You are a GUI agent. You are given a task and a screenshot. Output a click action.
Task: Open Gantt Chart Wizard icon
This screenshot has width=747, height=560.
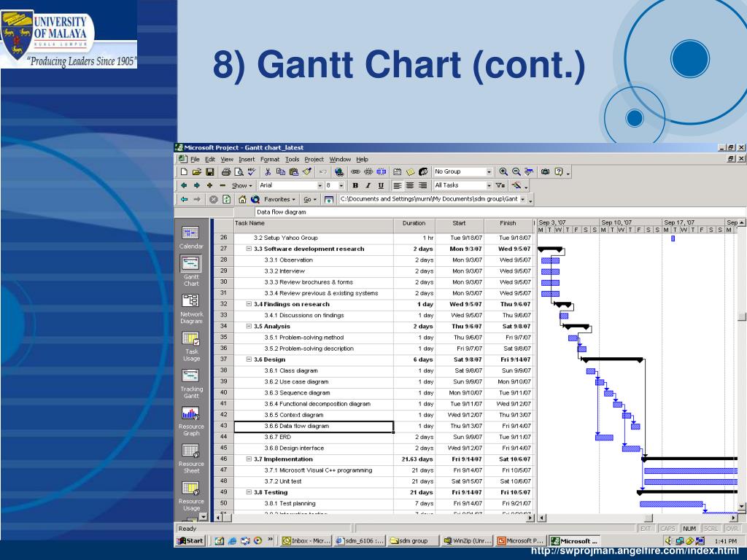pos(516,185)
